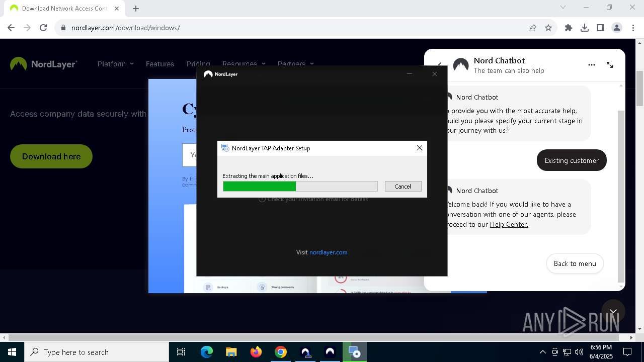Open the Features menu item
This screenshot has height=362, width=644.
160,64
